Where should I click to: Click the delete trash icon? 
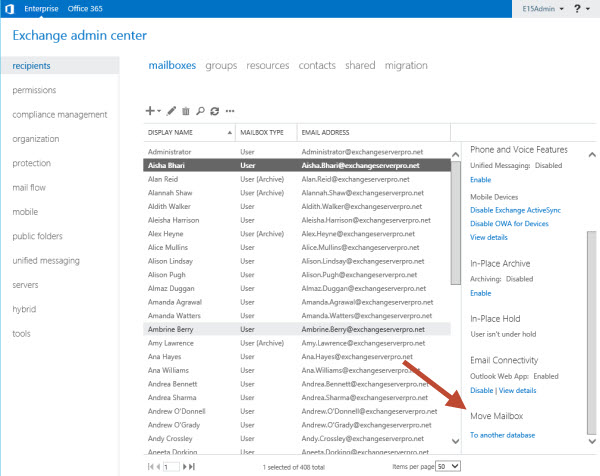click(186, 111)
